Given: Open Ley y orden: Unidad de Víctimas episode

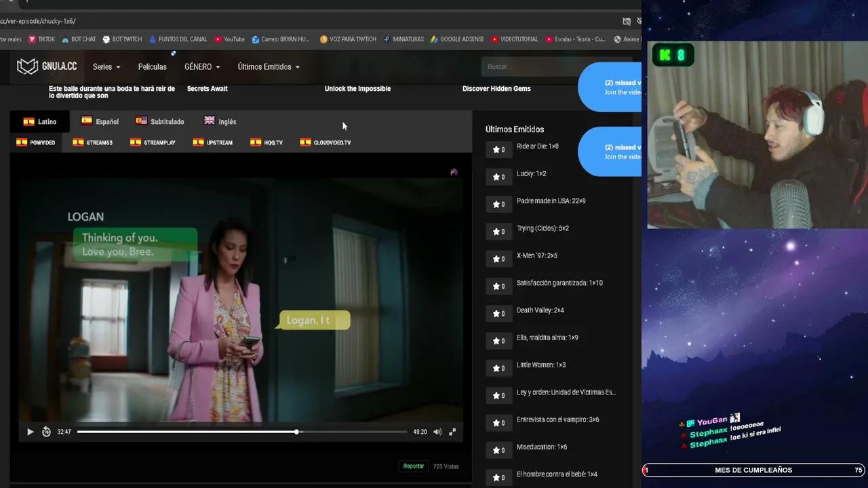Looking at the screenshot, I should tap(566, 392).
